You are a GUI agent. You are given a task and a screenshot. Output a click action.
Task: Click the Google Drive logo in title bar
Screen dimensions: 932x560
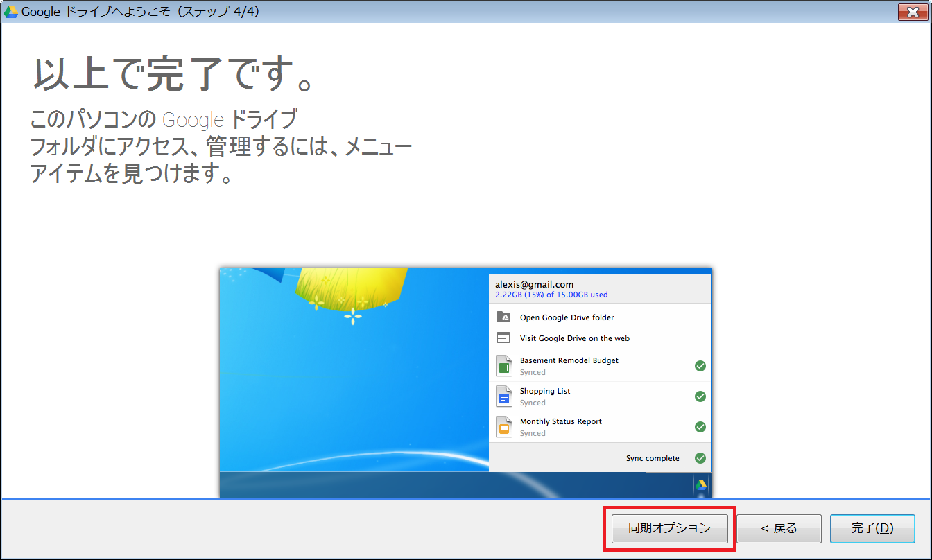[11, 12]
